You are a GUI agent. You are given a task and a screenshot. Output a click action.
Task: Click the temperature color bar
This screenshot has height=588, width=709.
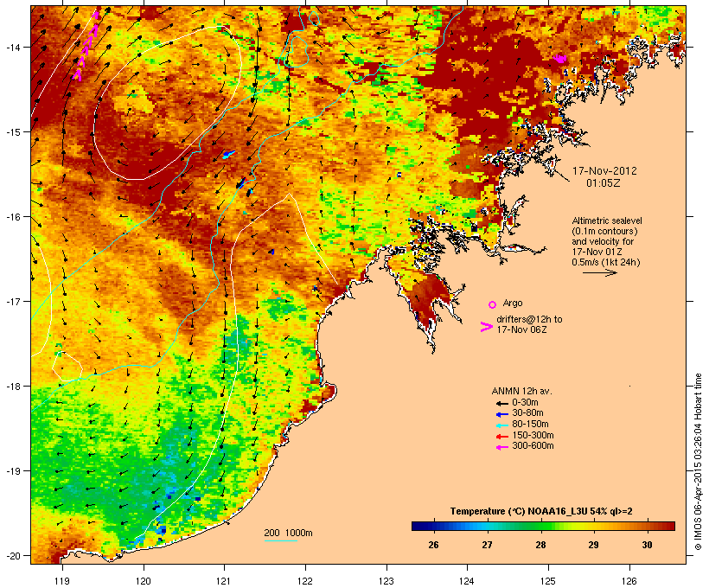[543, 526]
